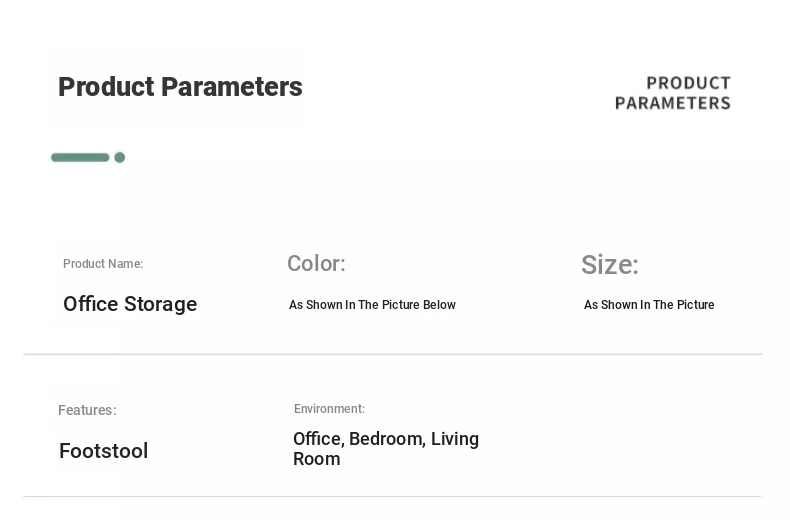Click the word PRODUCT in uppercase caption
The image size is (790, 520).
tap(689, 83)
